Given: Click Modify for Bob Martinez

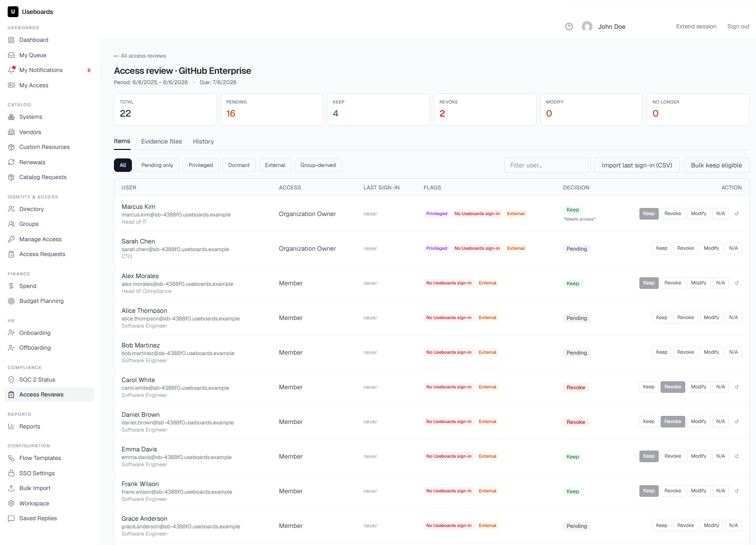Looking at the screenshot, I should click(711, 352).
